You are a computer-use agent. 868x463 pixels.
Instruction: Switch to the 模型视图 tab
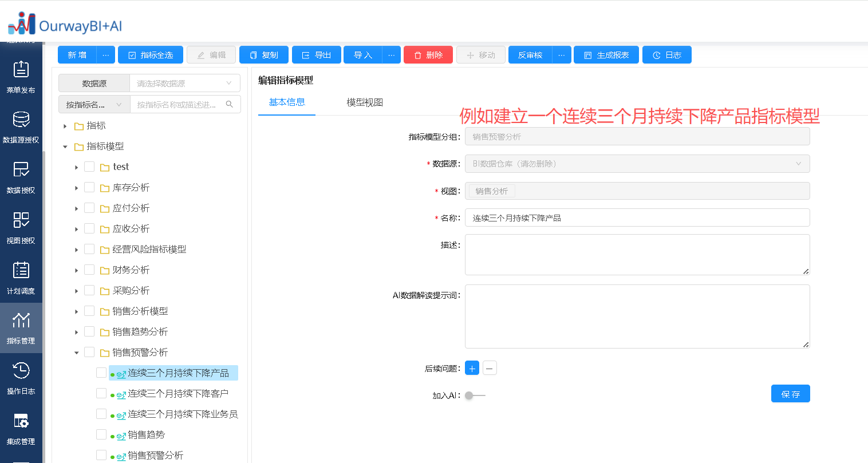click(x=364, y=102)
